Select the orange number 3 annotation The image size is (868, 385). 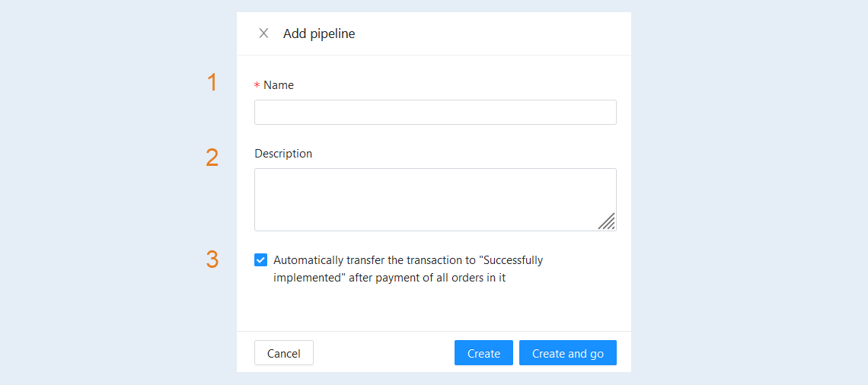pos(212,259)
